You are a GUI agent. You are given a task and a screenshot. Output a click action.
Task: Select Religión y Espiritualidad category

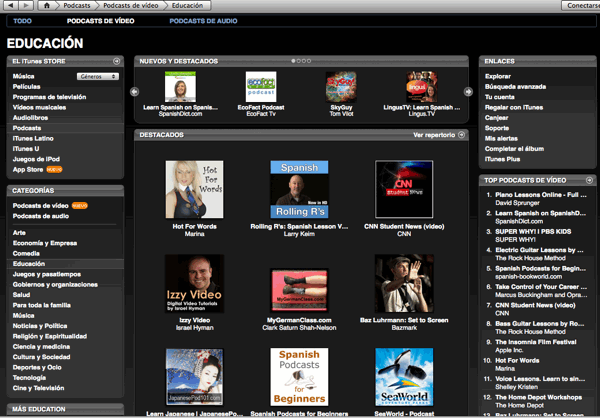coord(50,336)
